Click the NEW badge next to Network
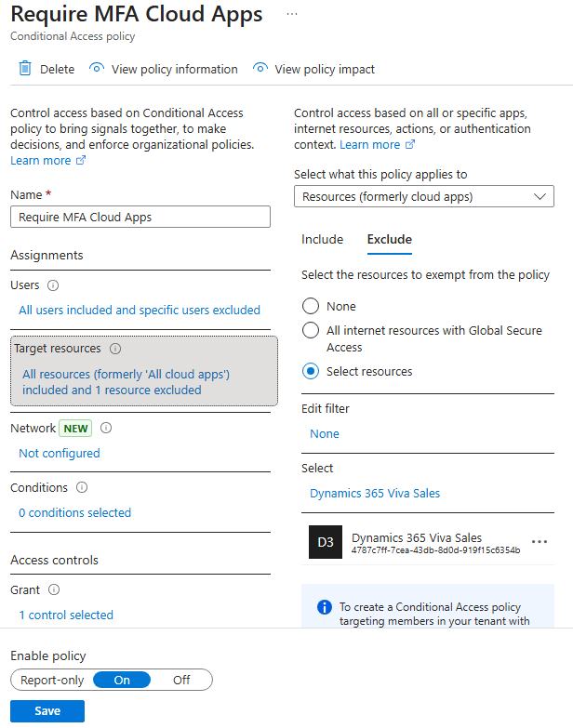The width and height of the screenshot is (573, 728). [75, 428]
